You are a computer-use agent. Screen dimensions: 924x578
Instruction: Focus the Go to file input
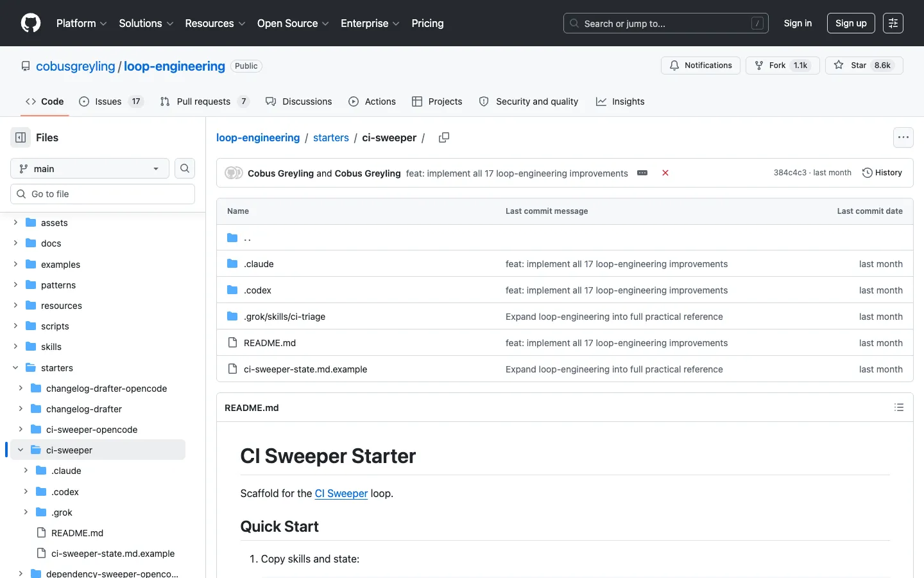tap(103, 194)
